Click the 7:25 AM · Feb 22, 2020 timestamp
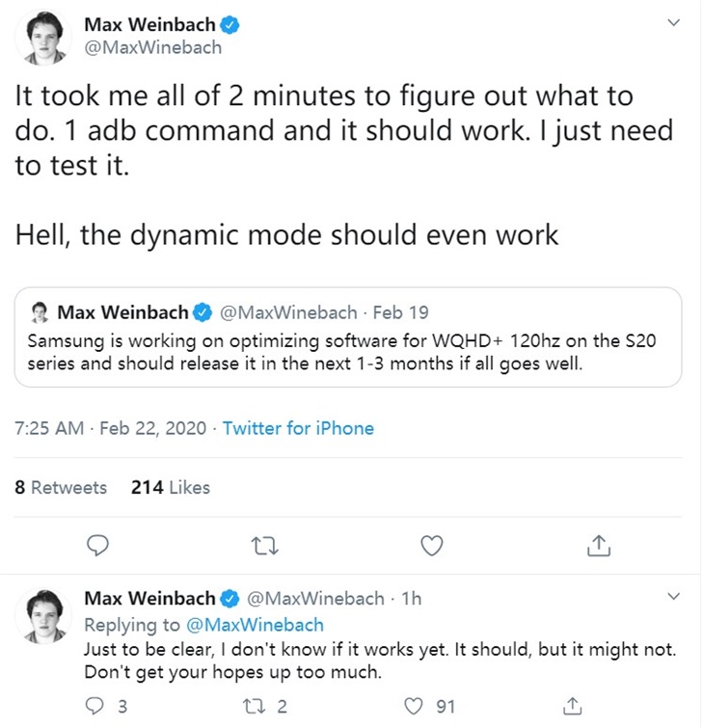Screen dimensions: 702x728 (110, 428)
